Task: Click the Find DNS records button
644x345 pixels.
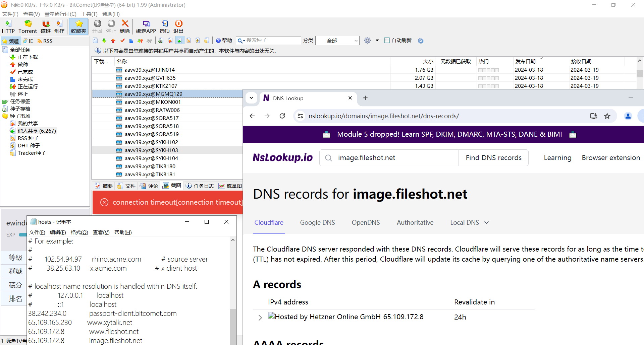Action: point(493,158)
